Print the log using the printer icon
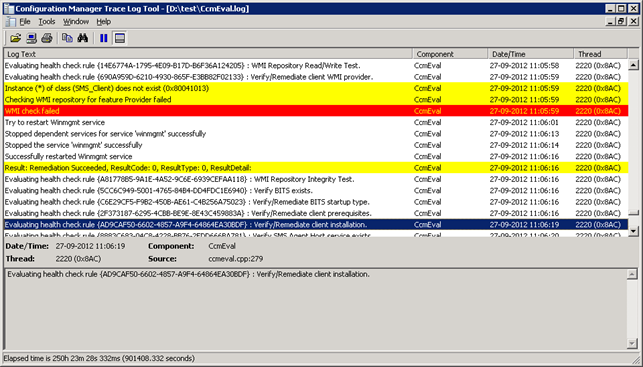Viewport: 643px width, 367px height. 47,38
